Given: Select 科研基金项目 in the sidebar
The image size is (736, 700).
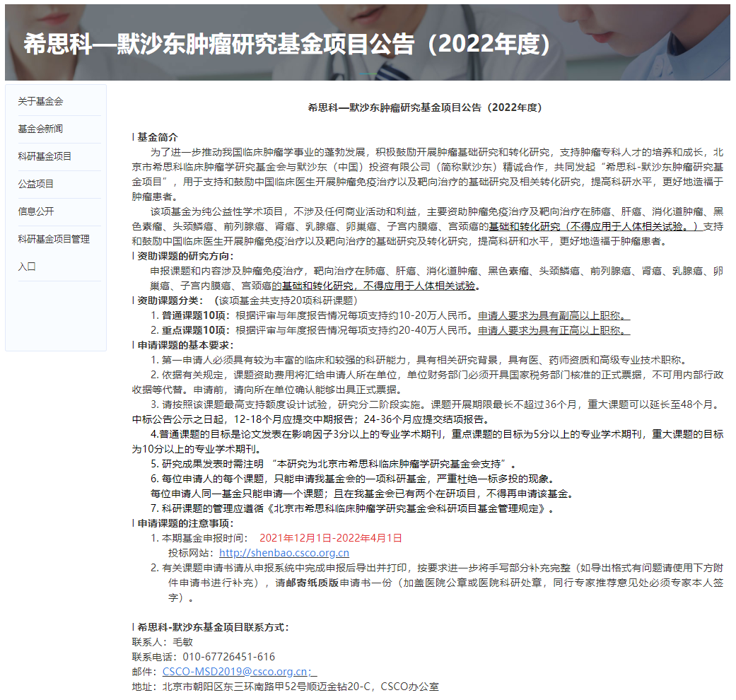Looking at the screenshot, I should 45,156.
